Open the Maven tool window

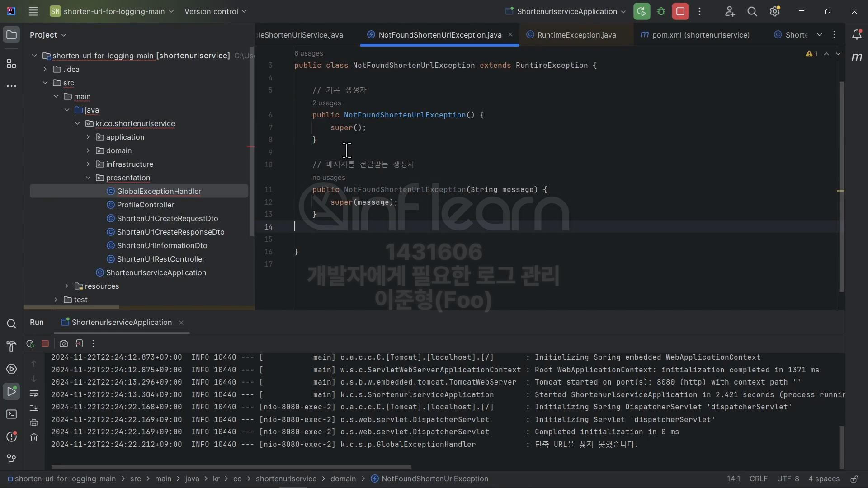pos(856,57)
